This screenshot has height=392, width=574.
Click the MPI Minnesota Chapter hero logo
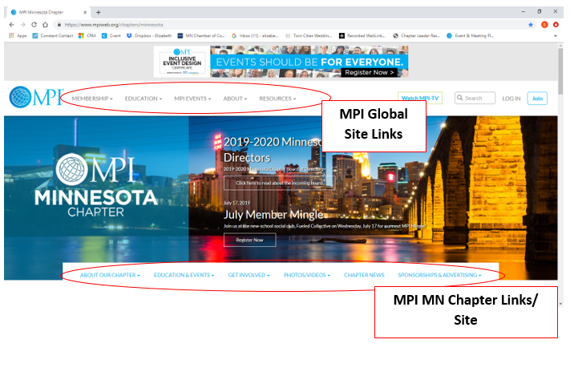(x=96, y=185)
